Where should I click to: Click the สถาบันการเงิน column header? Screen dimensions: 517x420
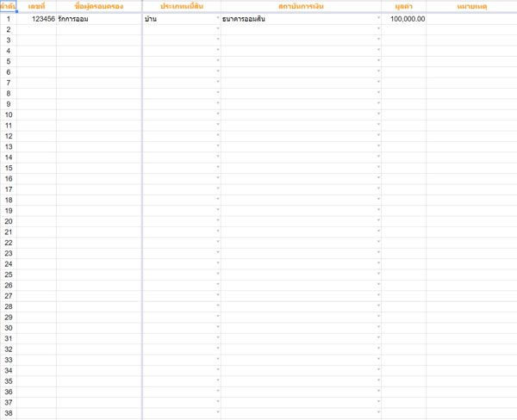tap(301, 6)
